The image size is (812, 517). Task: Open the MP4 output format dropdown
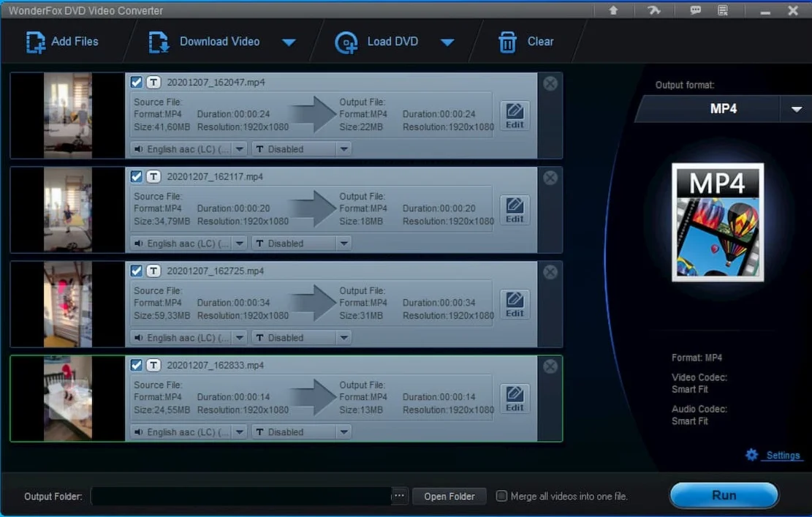pos(796,109)
